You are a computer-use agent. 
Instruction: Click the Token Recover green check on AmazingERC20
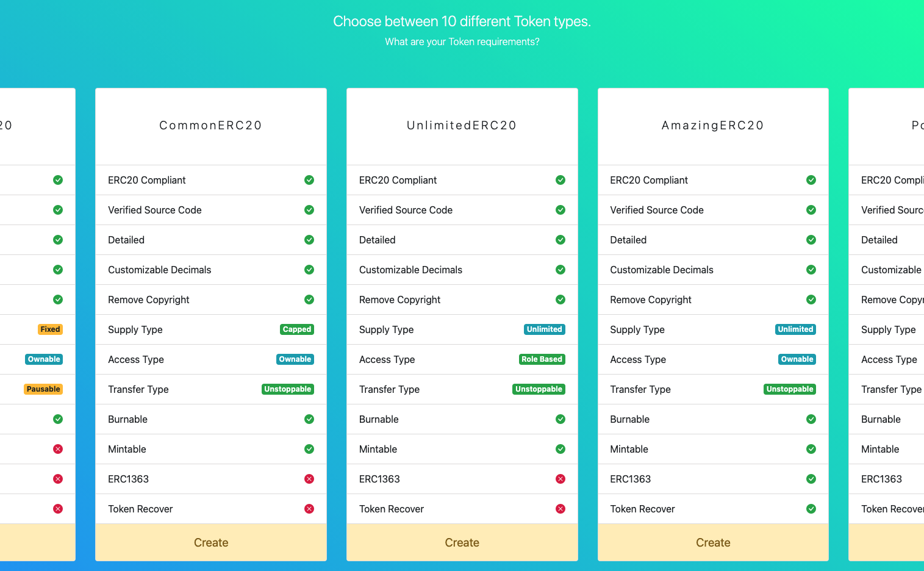click(811, 509)
